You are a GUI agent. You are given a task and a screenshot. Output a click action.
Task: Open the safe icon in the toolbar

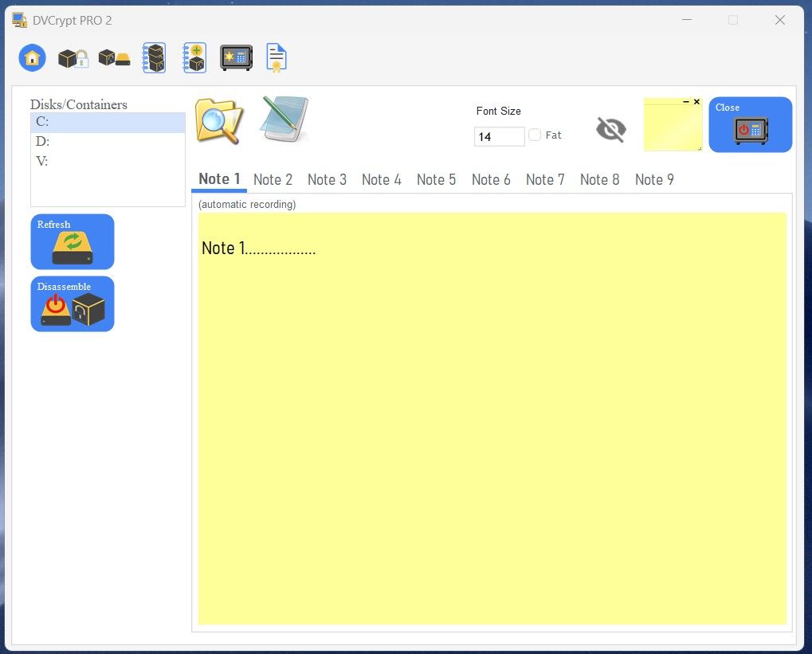[x=236, y=58]
